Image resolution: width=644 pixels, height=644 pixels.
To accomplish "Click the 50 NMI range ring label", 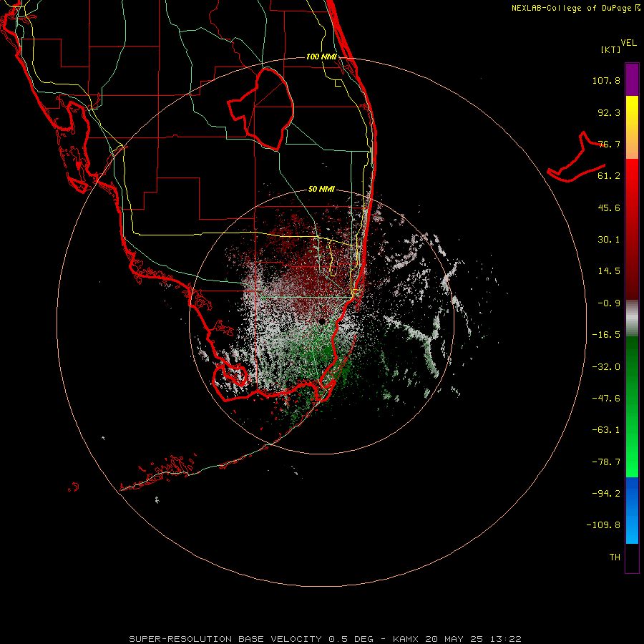I will [321, 190].
